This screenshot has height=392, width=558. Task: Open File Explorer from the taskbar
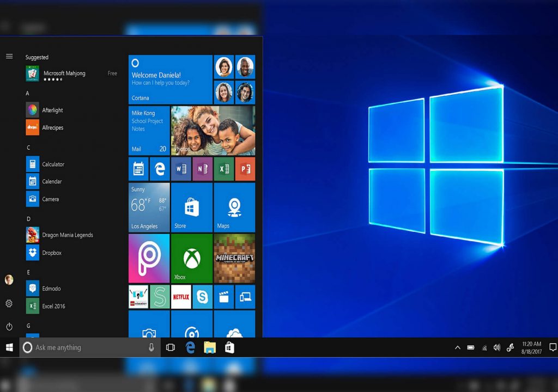click(210, 347)
